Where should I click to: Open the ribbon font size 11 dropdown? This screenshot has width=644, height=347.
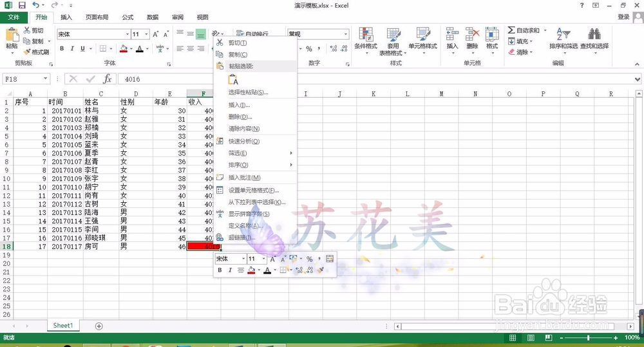[x=146, y=34]
